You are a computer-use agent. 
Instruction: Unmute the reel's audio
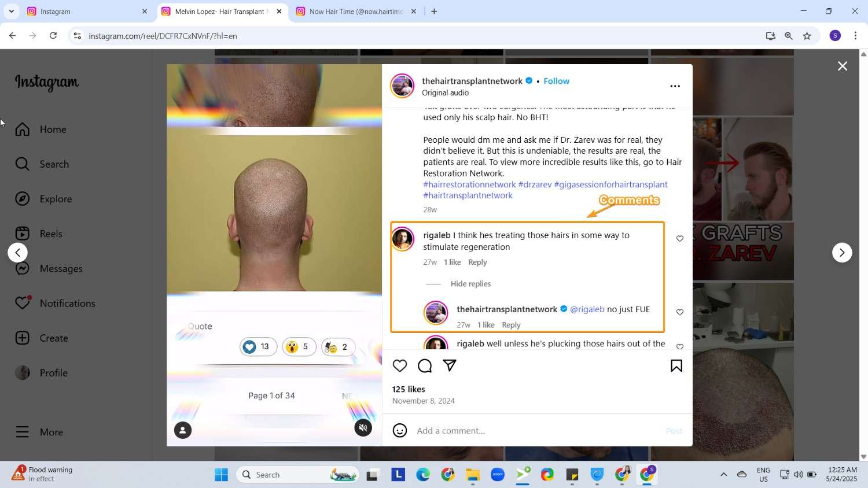(362, 427)
